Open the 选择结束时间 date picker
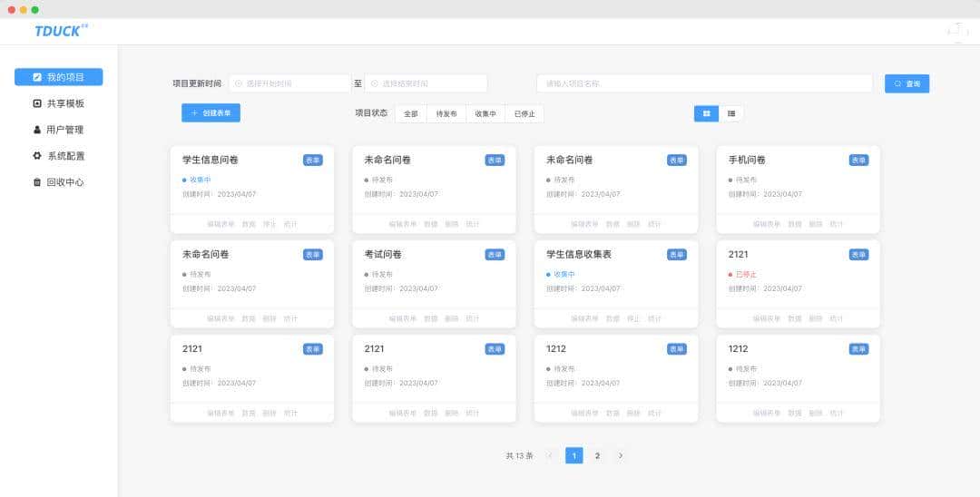Image resolution: width=980 pixels, height=497 pixels. (426, 83)
